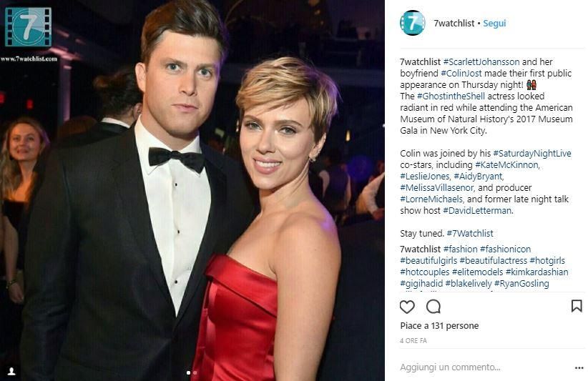Screen dimensions: 588x381
Task: Like the post with the heart icon
Action: [407, 307]
